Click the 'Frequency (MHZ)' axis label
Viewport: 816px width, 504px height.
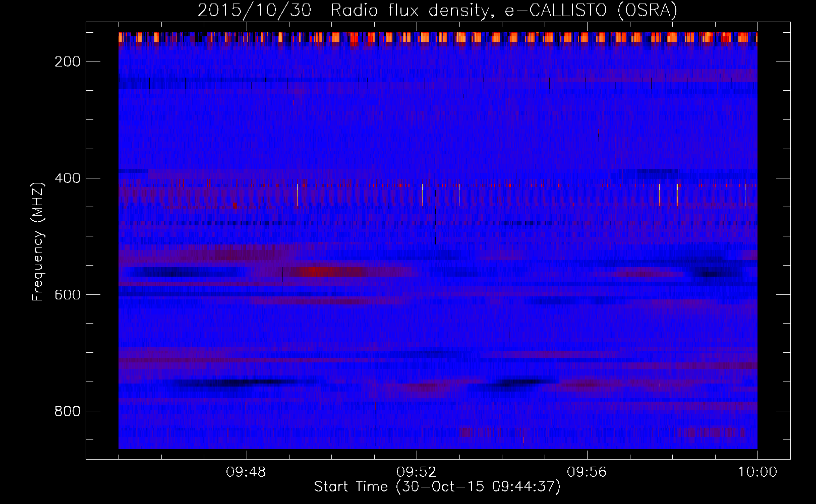38,241
